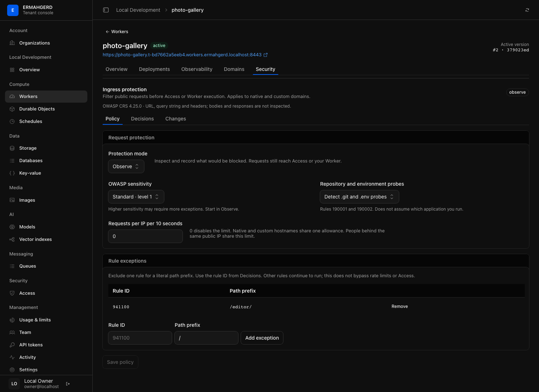Open the photo-gallery worker URL link
The height and width of the screenshot is (392, 539).
(182, 55)
